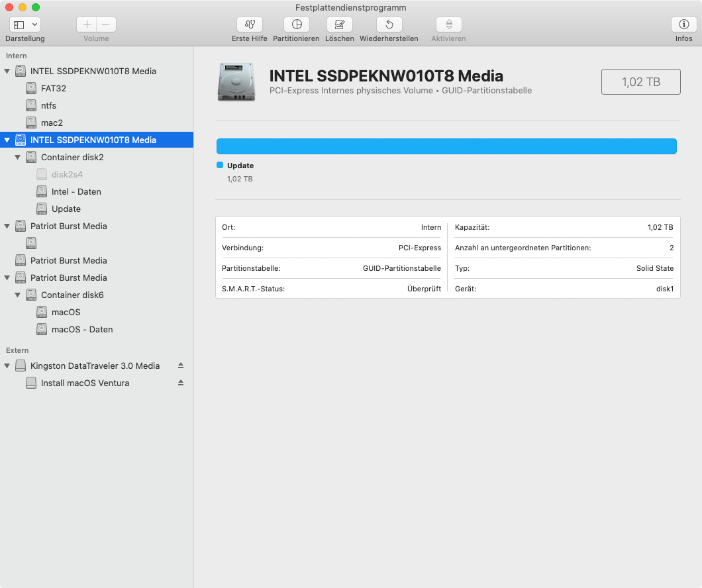Click the Löschen erase icon

point(340,24)
